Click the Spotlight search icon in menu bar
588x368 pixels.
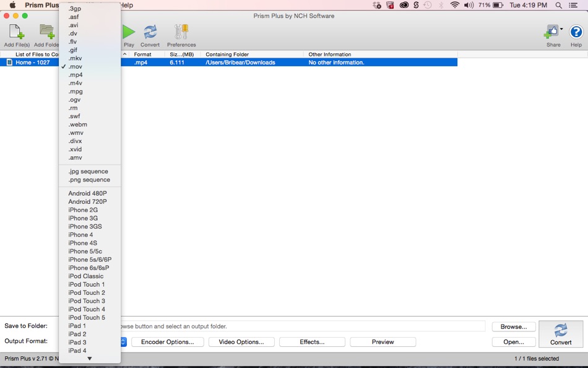[x=558, y=5]
